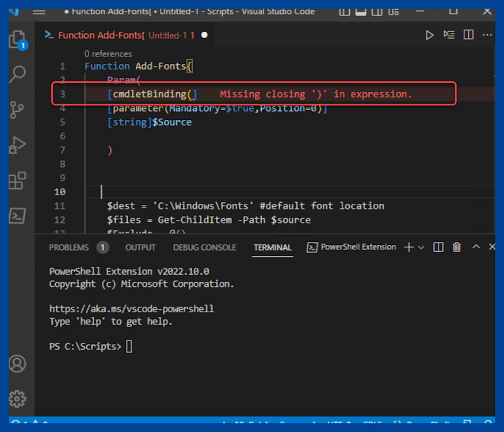
Task: Run the PowerShell script with play button
Action: pos(429,35)
